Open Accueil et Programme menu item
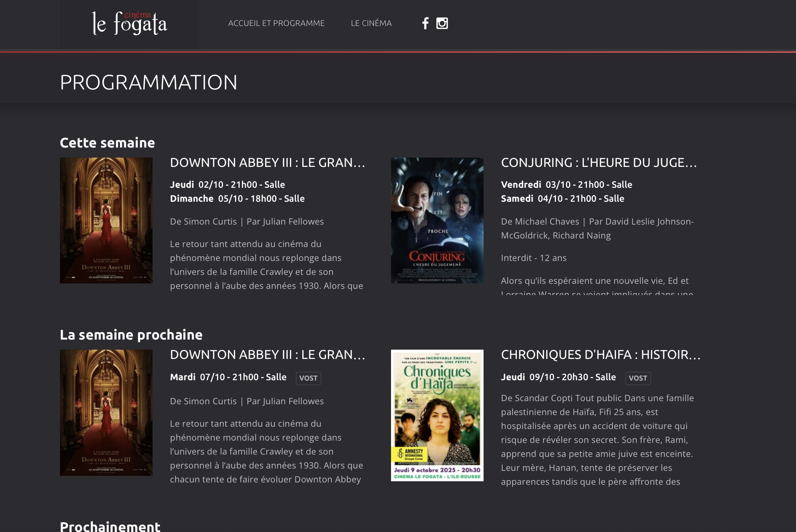 (276, 23)
